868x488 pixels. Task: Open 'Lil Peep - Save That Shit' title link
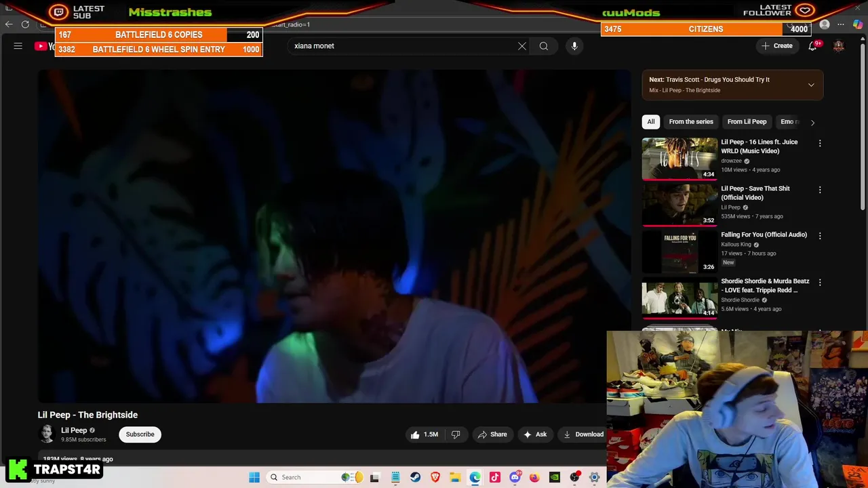click(755, 193)
